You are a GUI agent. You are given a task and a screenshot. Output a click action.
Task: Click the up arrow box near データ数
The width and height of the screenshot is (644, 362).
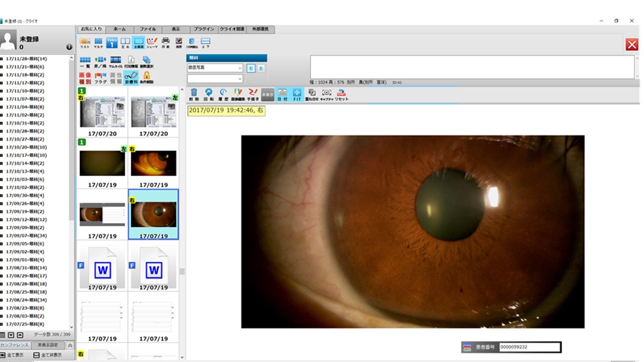20,335
